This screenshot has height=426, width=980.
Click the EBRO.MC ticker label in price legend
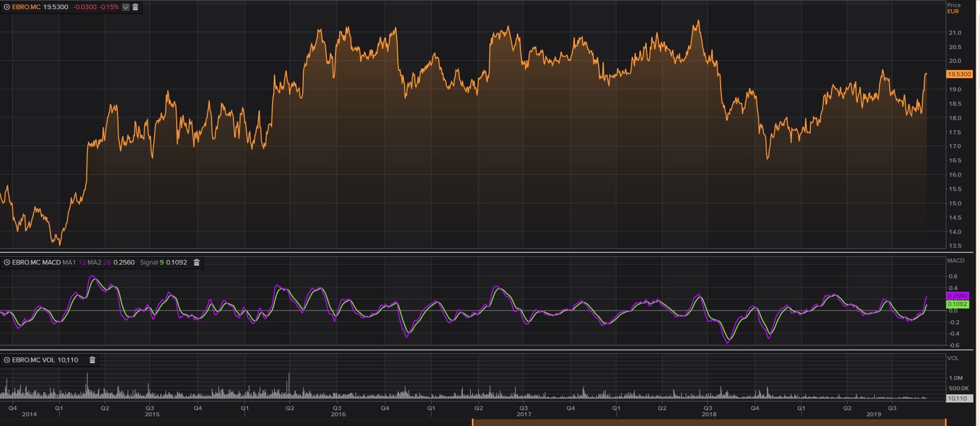tap(26, 7)
